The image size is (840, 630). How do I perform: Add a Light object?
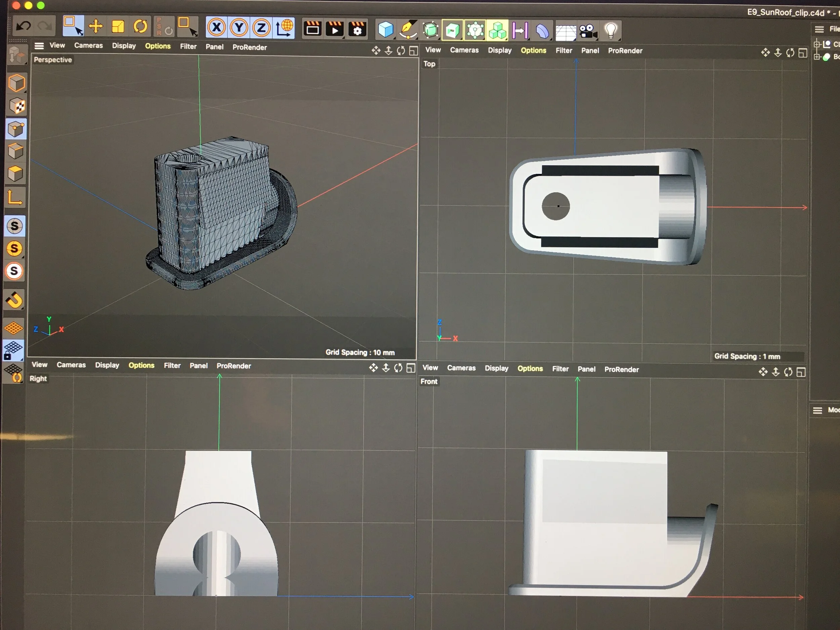coord(611,31)
